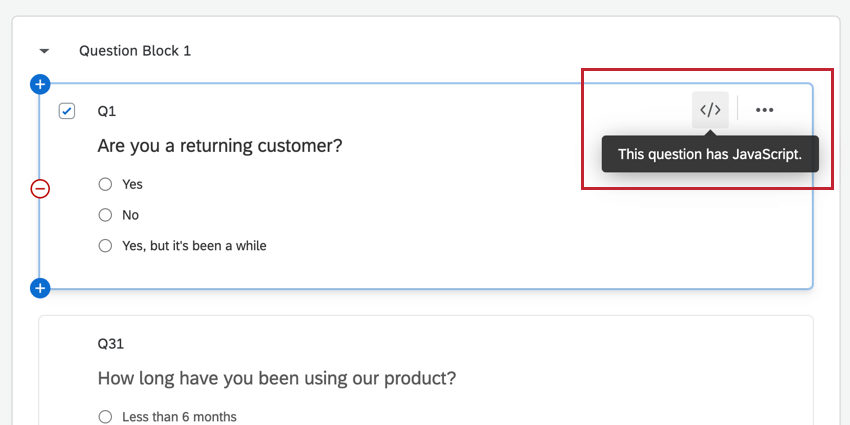
Task: Edit "How long have you been using our product?" text
Action: tap(277, 379)
